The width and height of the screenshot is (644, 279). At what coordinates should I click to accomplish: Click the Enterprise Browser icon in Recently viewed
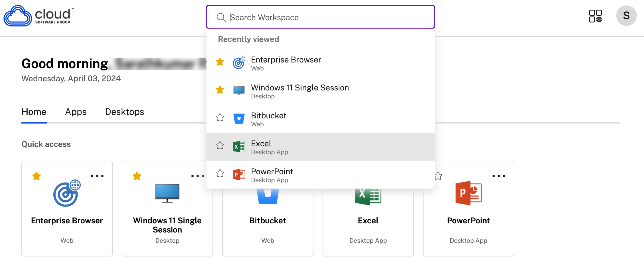[239, 63]
